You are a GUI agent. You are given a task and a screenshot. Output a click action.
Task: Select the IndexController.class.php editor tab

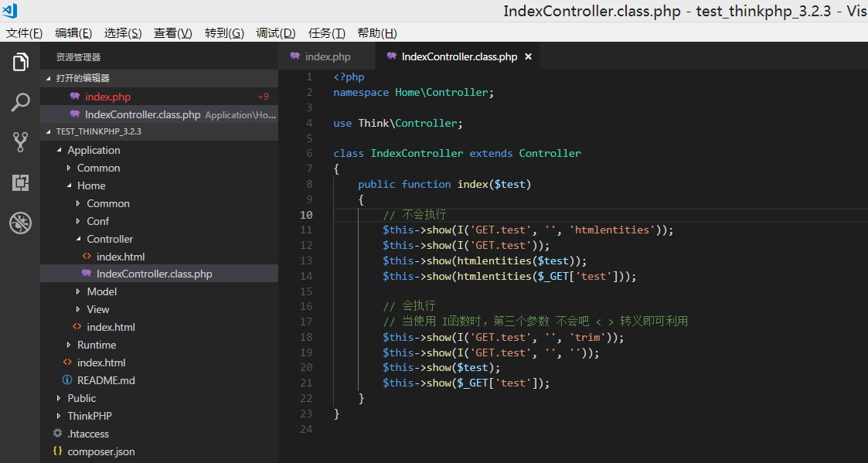click(457, 56)
